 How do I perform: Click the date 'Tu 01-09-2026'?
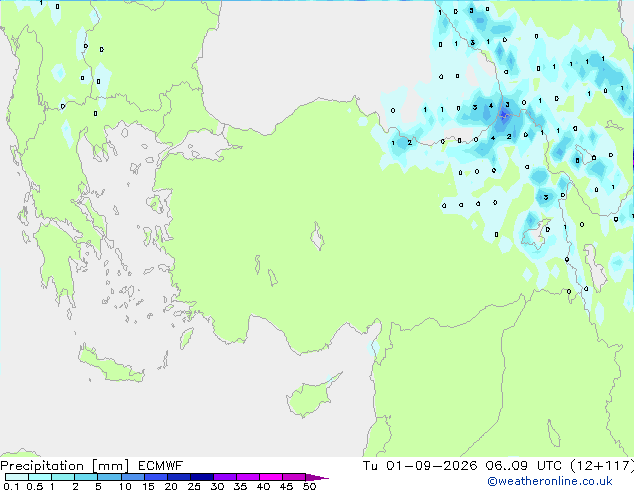point(419,466)
